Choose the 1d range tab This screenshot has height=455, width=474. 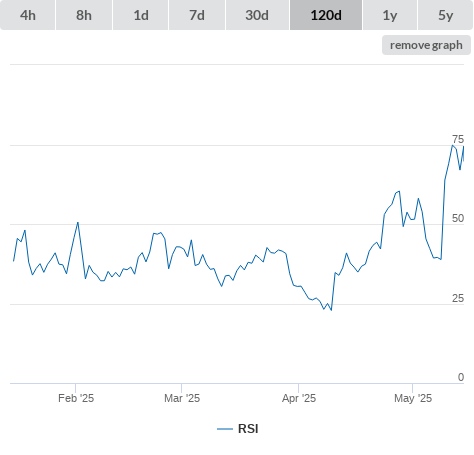141,15
